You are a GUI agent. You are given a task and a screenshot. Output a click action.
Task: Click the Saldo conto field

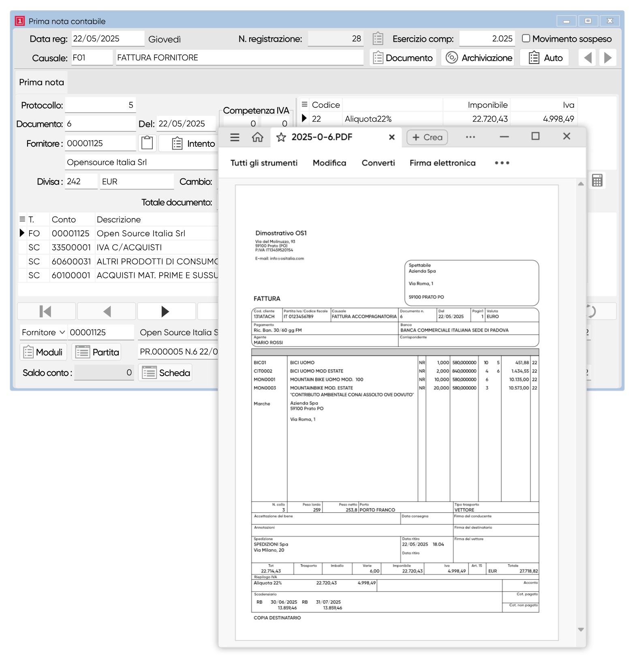(x=104, y=372)
